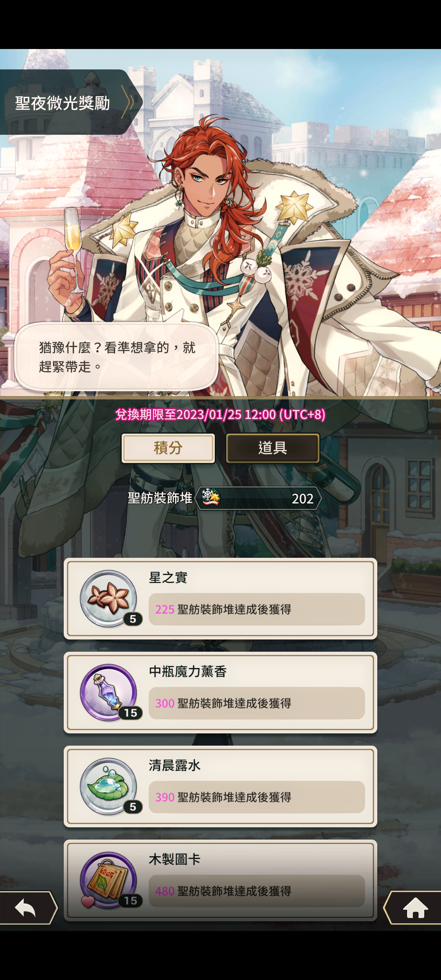Tap the 中瓶魔力薰香 potion bottle icon
441x980 pixels.
(x=109, y=693)
